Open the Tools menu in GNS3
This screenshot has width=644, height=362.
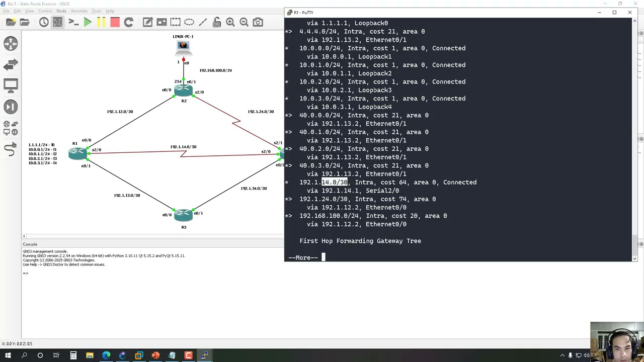click(97, 11)
